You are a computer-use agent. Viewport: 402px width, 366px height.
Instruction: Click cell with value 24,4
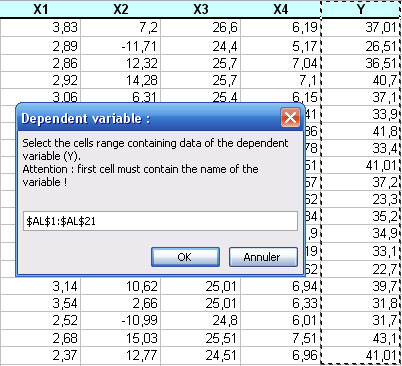click(201, 46)
